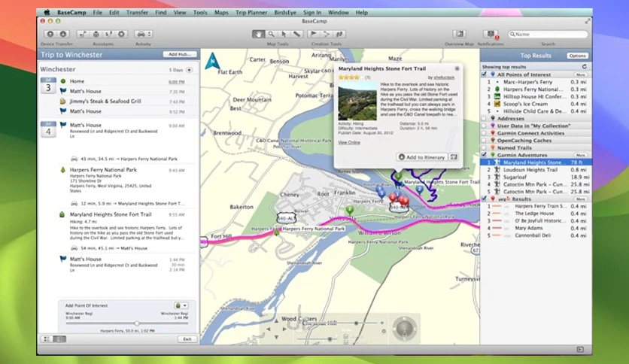The image size is (629, 364).
Task: Click the map zoom slider handle
Action: pos(356,323)
